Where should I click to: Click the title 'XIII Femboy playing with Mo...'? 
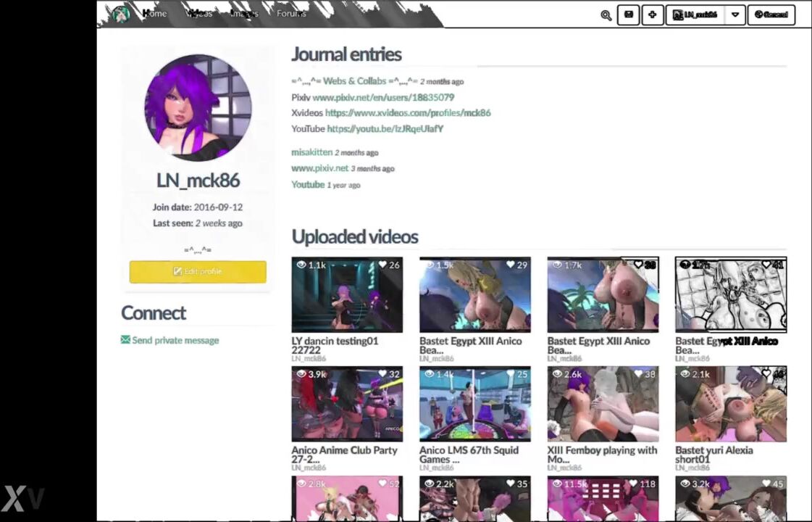[602, 455]
